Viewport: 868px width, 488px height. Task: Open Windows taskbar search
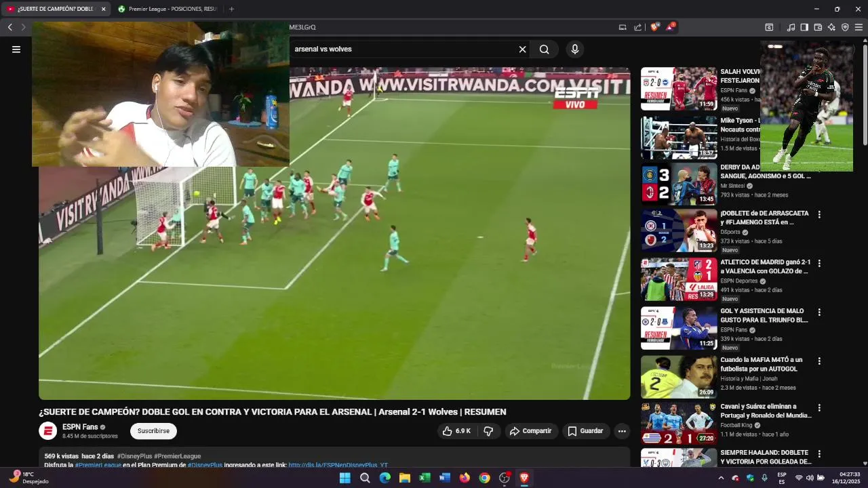point(365,478)
